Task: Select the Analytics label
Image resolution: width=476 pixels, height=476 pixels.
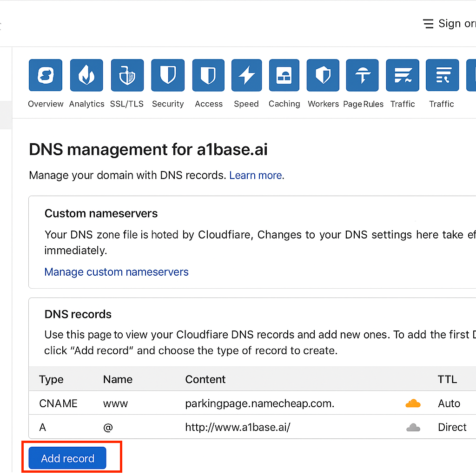Action: pos(87,104)
